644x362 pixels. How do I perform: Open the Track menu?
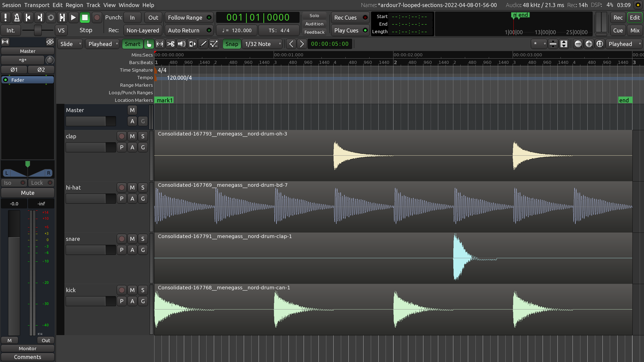[x=93, y=5]
